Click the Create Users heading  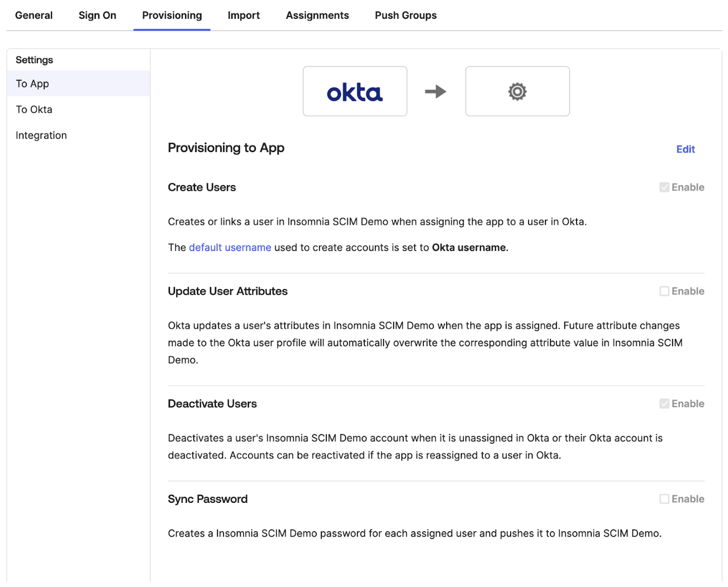click(x=202, y=187)
